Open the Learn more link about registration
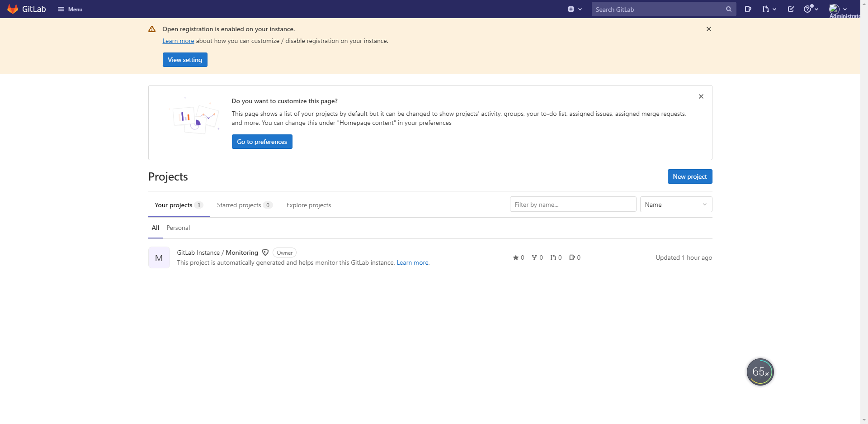 point(178,41)
